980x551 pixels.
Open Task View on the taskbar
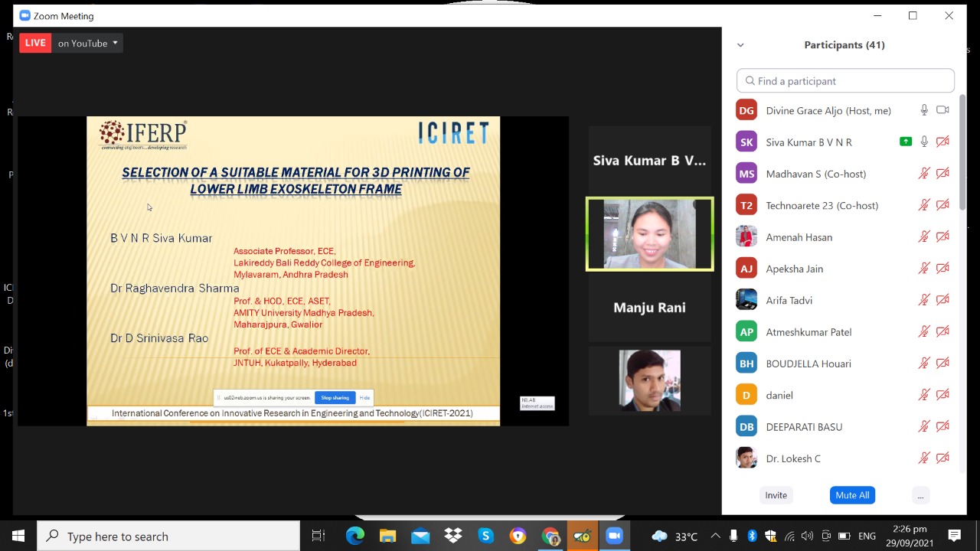[318, 536]
